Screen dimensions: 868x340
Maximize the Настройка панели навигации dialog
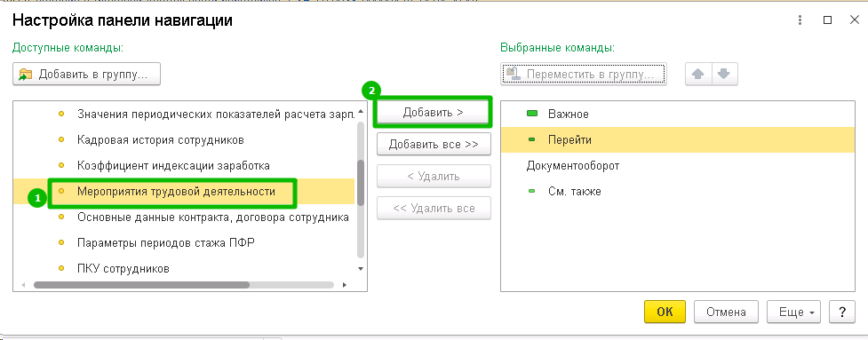point(828,20)
